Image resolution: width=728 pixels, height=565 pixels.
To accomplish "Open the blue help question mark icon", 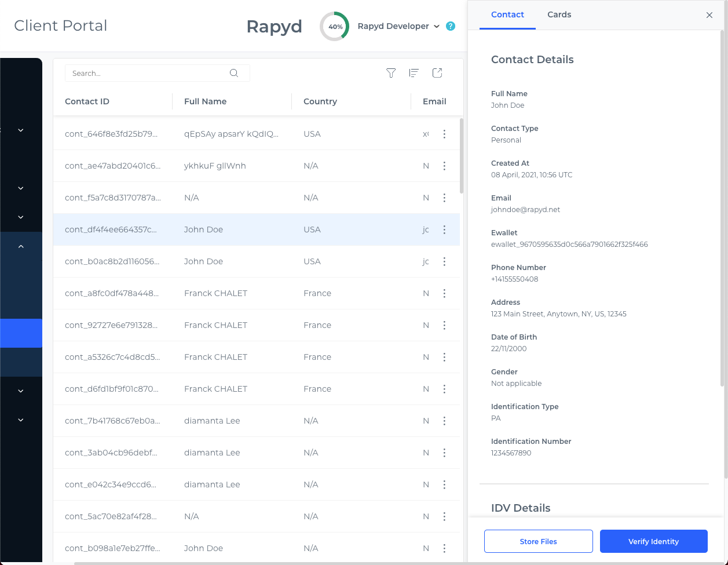I will pos(451,26).
